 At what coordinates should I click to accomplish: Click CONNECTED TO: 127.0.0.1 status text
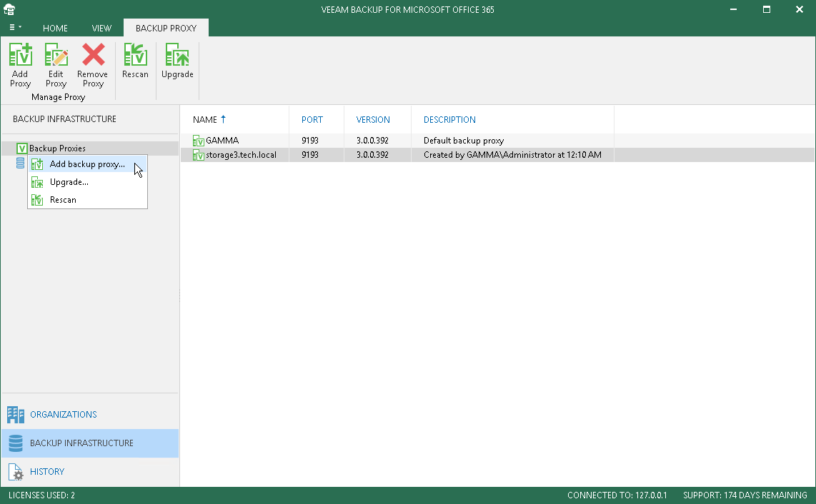click(617, 495)
